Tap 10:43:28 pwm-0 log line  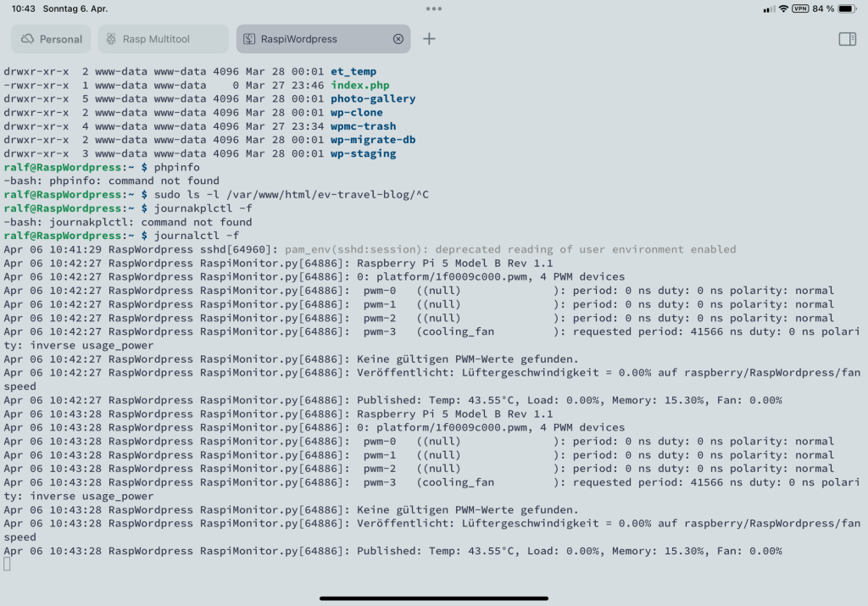pyautogui.click(x=419, y=441)
